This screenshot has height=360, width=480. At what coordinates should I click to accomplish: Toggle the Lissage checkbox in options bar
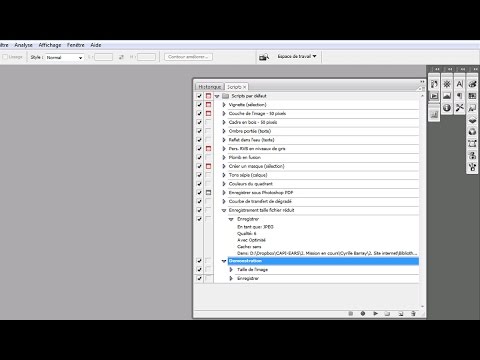(x=5, y=57)
